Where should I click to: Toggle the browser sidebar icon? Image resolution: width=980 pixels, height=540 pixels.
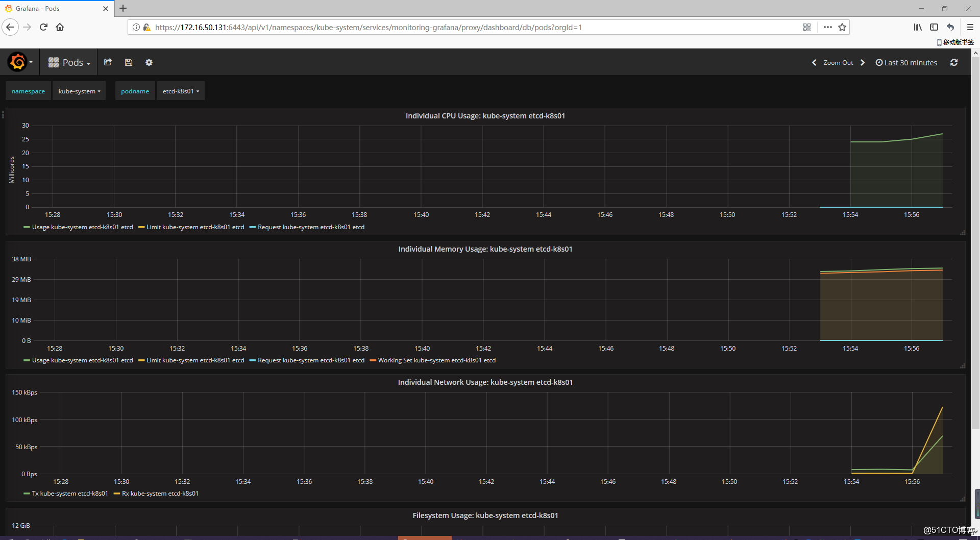click(934, 27)
